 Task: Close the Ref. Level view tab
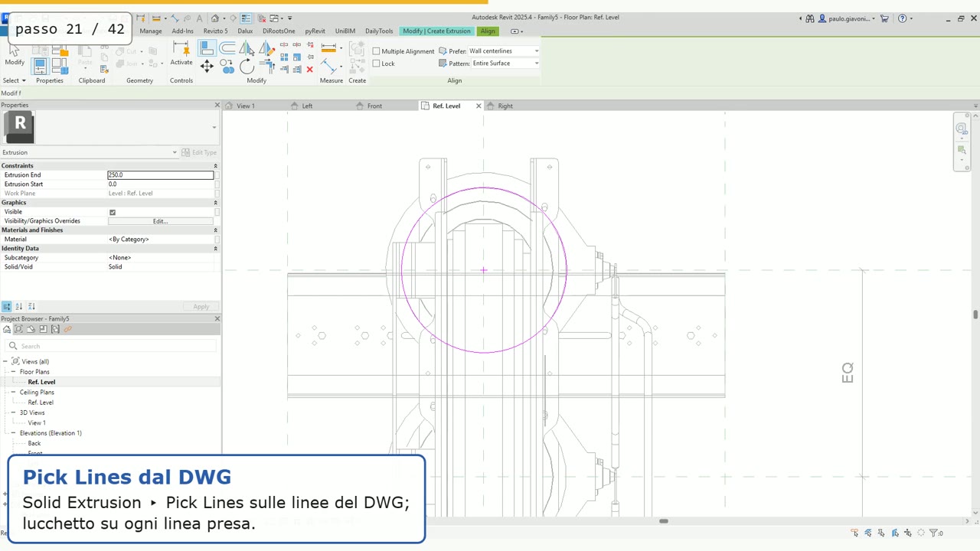click(x=479, y=106)
